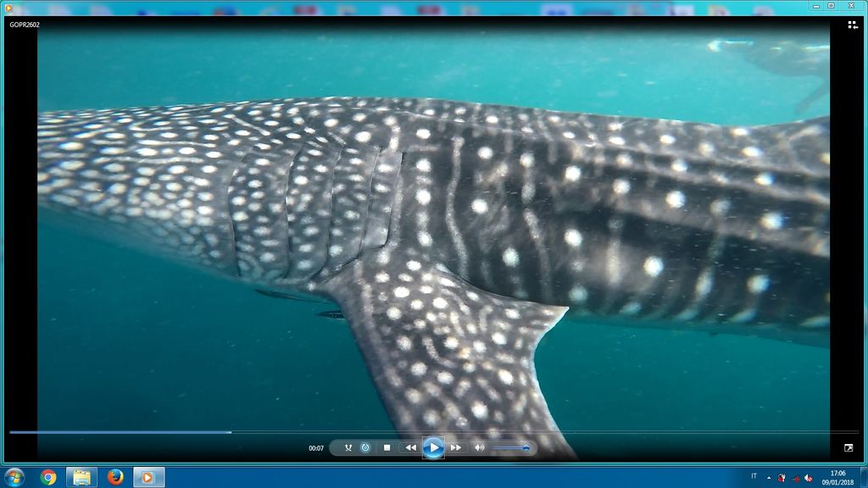Image resolution: width=868 pixels, height=488 pixels.
Task: Switch to Library view icon
Action: pyautogui.click(x=852, y=25)
